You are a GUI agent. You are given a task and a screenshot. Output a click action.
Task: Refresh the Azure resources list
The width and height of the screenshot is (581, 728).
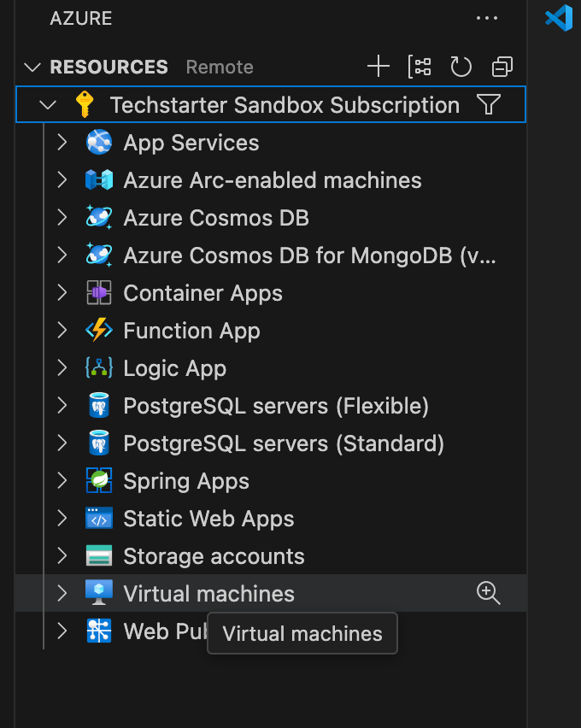click(x=461, y=67)
